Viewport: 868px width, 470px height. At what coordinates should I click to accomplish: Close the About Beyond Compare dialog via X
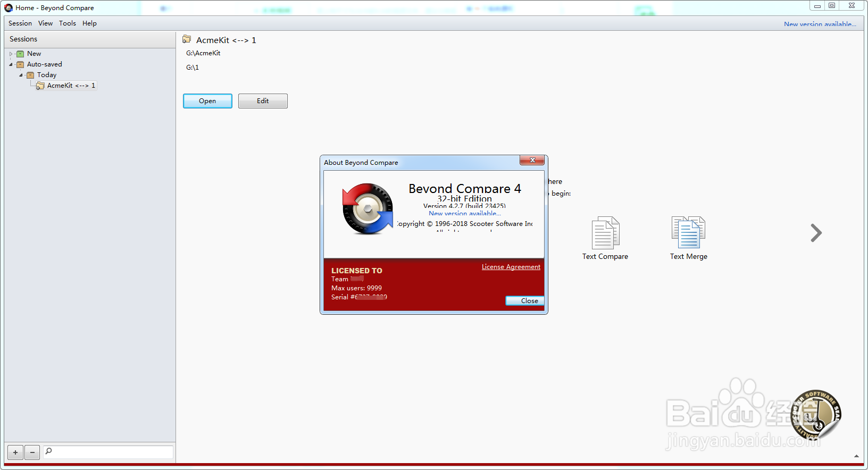click(532, 160)
